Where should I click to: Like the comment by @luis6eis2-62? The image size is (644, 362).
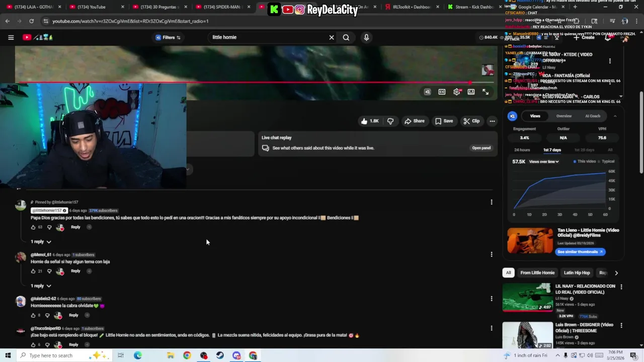coord(33,315)
